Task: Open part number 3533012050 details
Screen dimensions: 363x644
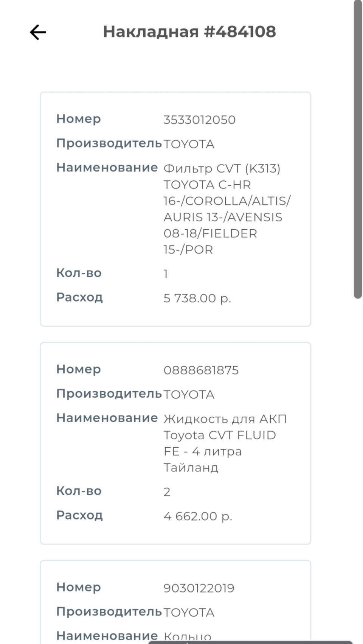Action: [x=199, y=119]
